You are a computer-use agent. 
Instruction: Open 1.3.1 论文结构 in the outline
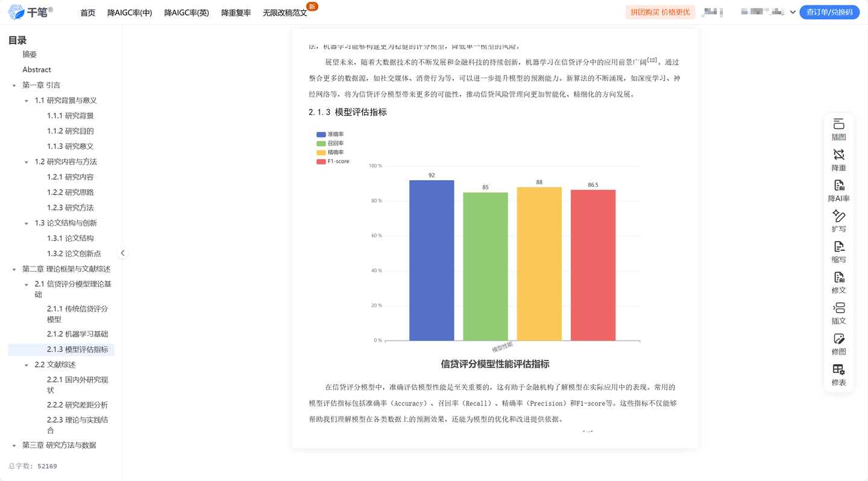click(71, 239)
